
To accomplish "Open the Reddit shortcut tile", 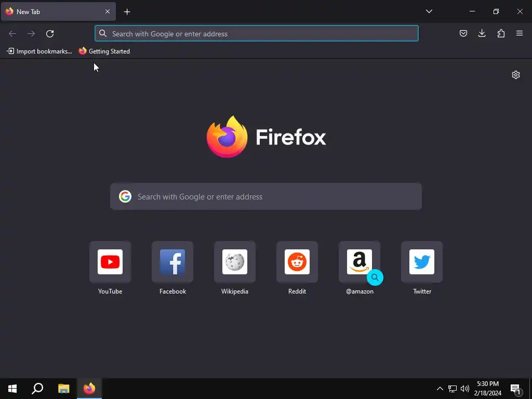I will click(297, 262).
